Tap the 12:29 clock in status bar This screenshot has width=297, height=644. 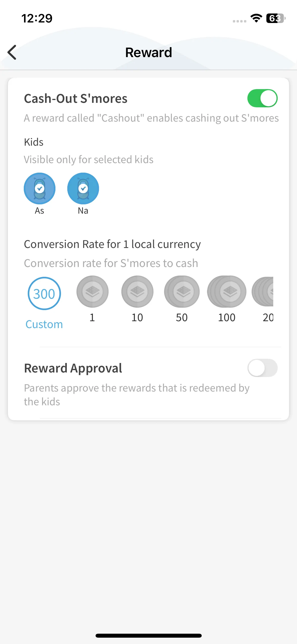click(37, 18)
